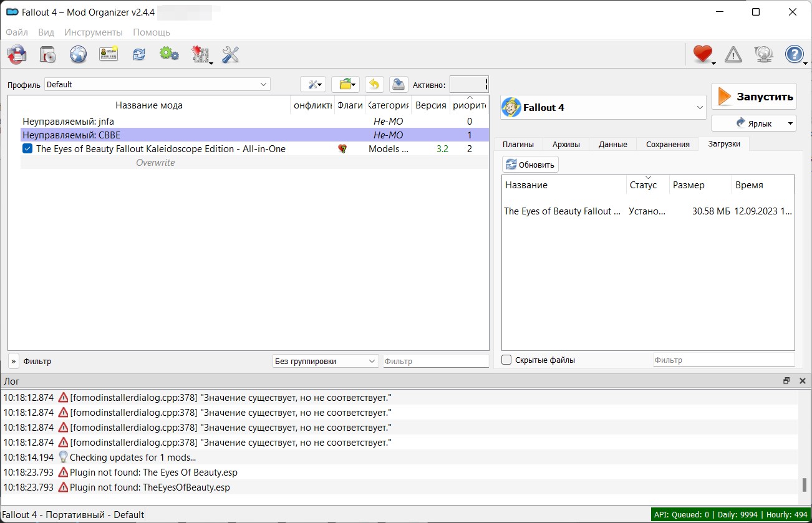Screen dimensions: 812x523
Task: Sort by Категория column header
Action: coord(389,105)
